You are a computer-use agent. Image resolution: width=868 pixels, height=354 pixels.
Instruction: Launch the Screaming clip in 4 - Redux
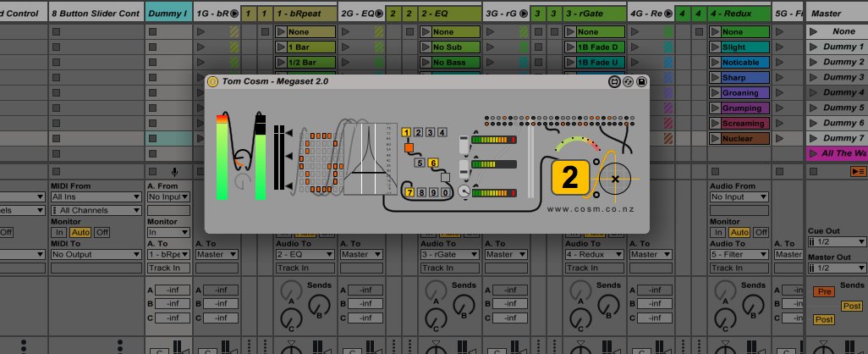[x=715, y=124]
